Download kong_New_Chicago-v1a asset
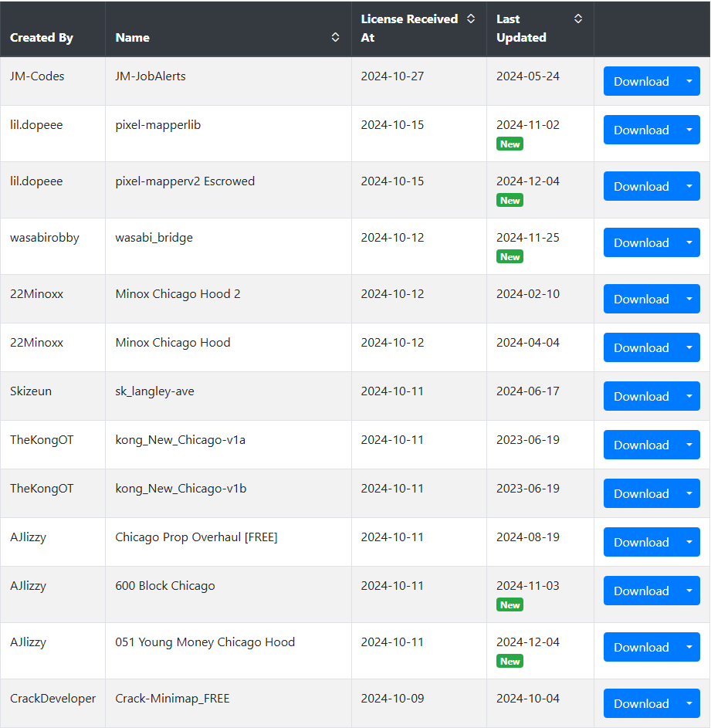Screen dimensions: 711x728 [x=642, y=445]
